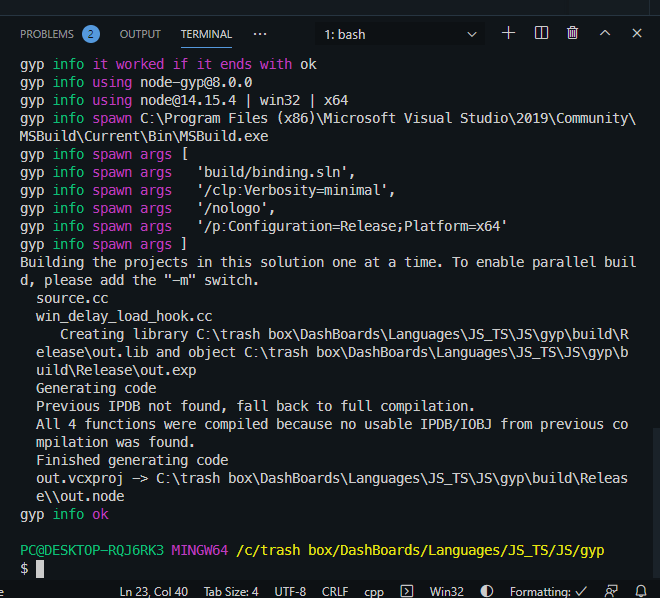Click 'it worked if it ends with' text
660x598 pixels.
pos(192,64)
